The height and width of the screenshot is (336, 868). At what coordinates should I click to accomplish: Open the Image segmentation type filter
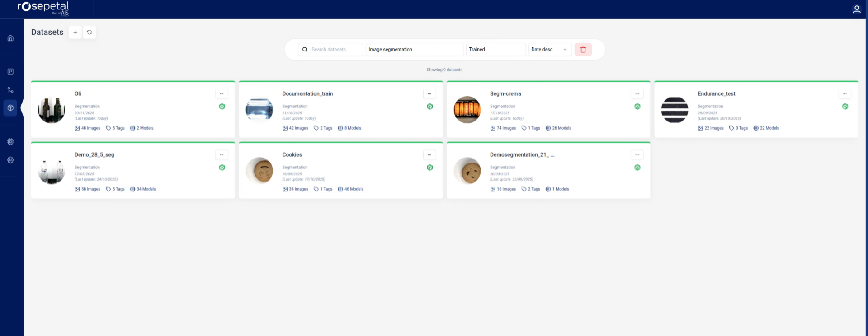[x=414, y=50]
